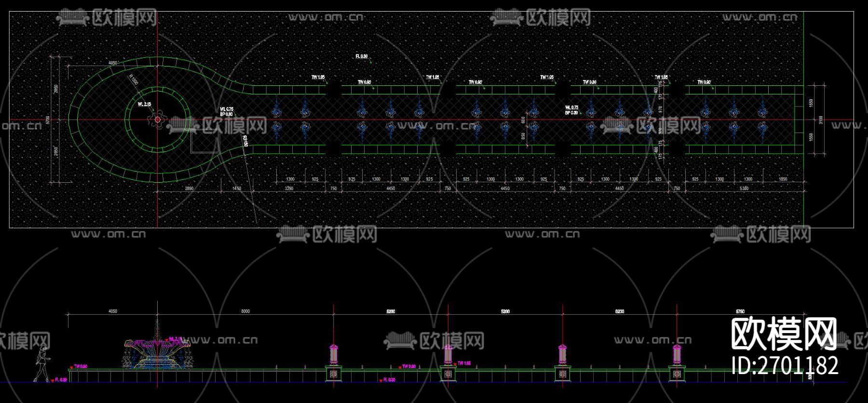Click the magenta TW 1.05 elevation label
Viewport: 868px width, 403px height.
point(464,363)
